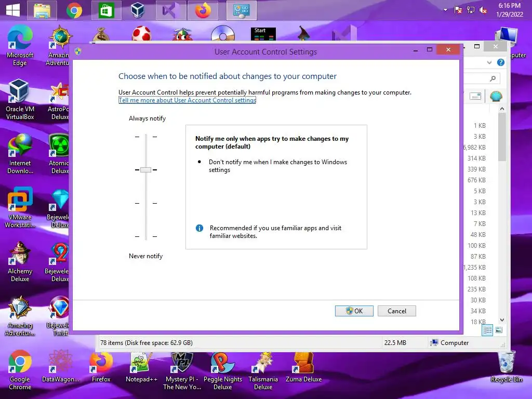The height and width of the screenshot is (399, 532).
Task: Open help in the background Explorer window
Action: tap(500, 62)
